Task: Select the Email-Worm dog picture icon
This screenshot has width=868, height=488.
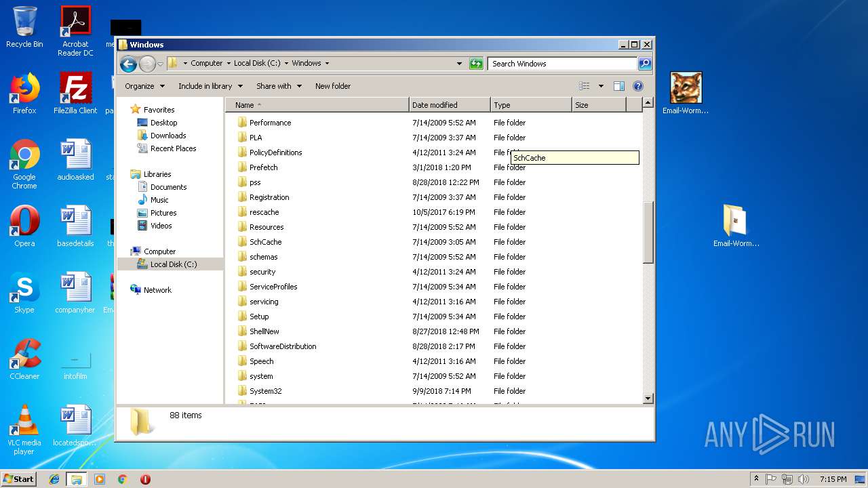Action: coord(686,94)
